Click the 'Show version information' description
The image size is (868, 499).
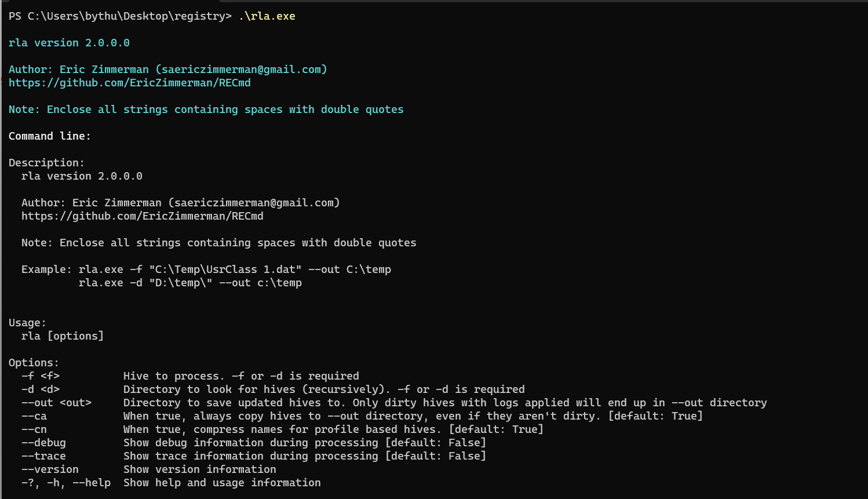pyautogui.click(x=200, y=469)
